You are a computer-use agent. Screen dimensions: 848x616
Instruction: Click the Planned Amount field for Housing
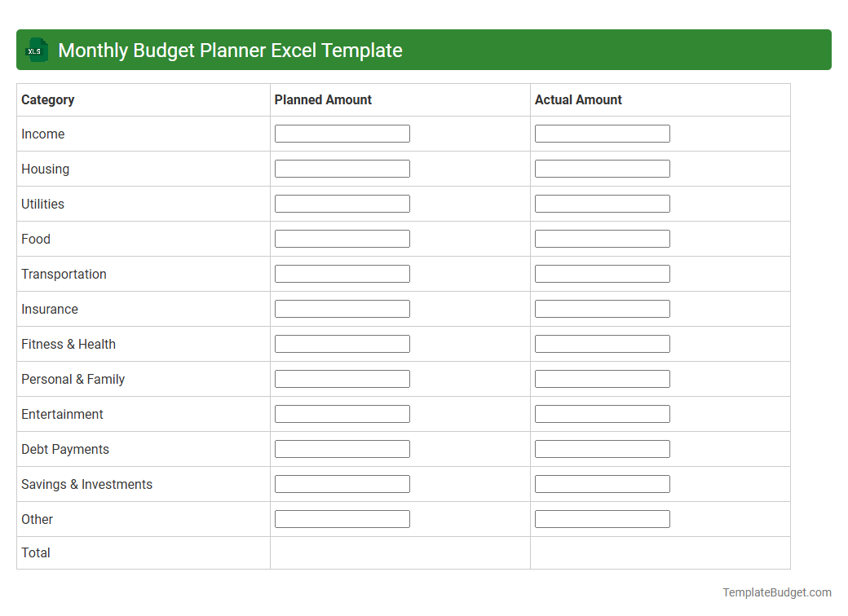[x=342, y=168]
